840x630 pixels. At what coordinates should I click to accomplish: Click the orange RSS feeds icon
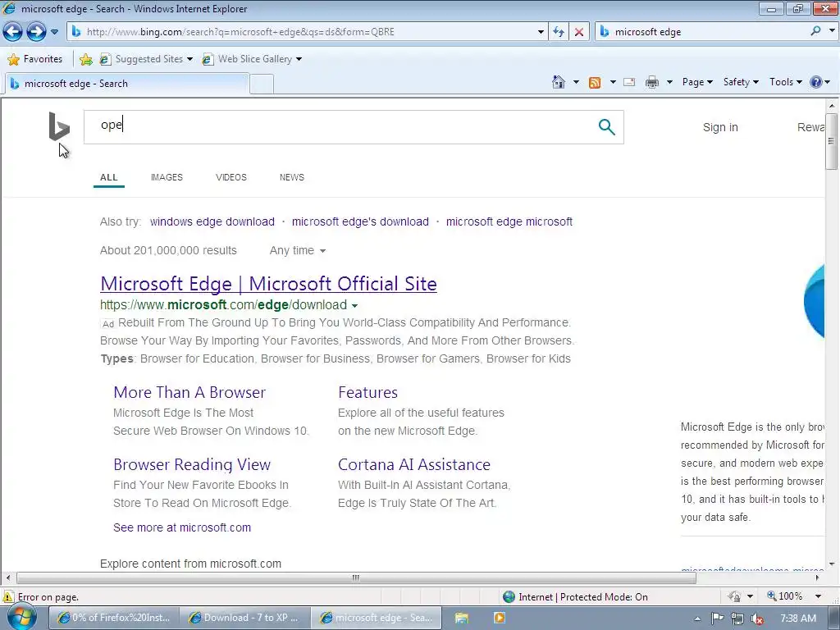[x=595, y=82]
